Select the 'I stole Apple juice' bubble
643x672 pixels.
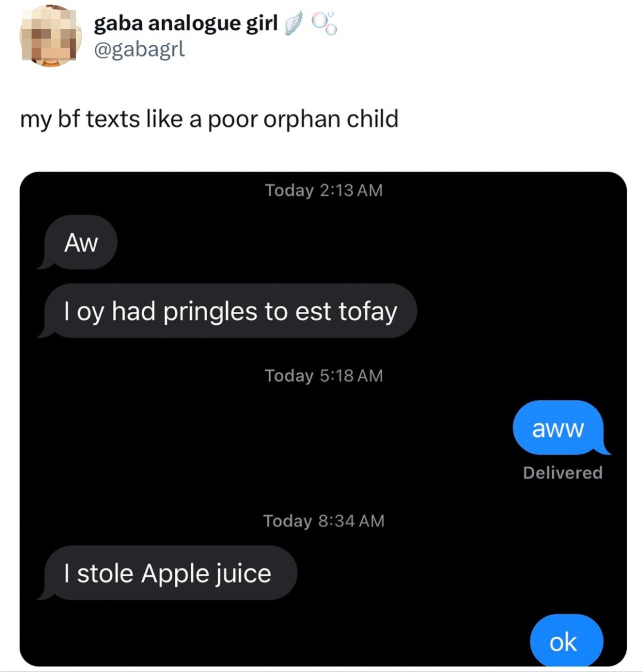pos(168,573)
